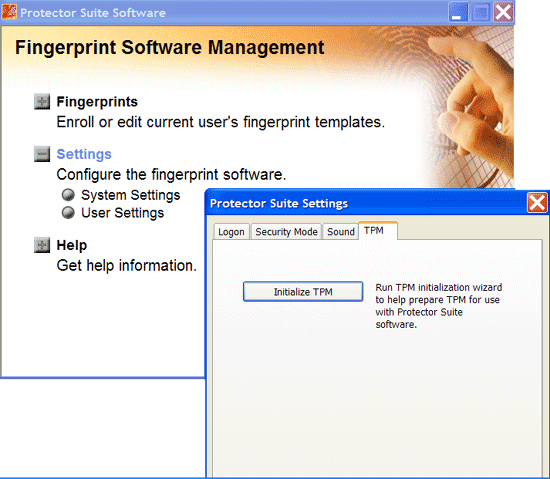Viewport: 550px width, 479px height.
Task: Expand the Help section plus icon
Action: (42, 245)
